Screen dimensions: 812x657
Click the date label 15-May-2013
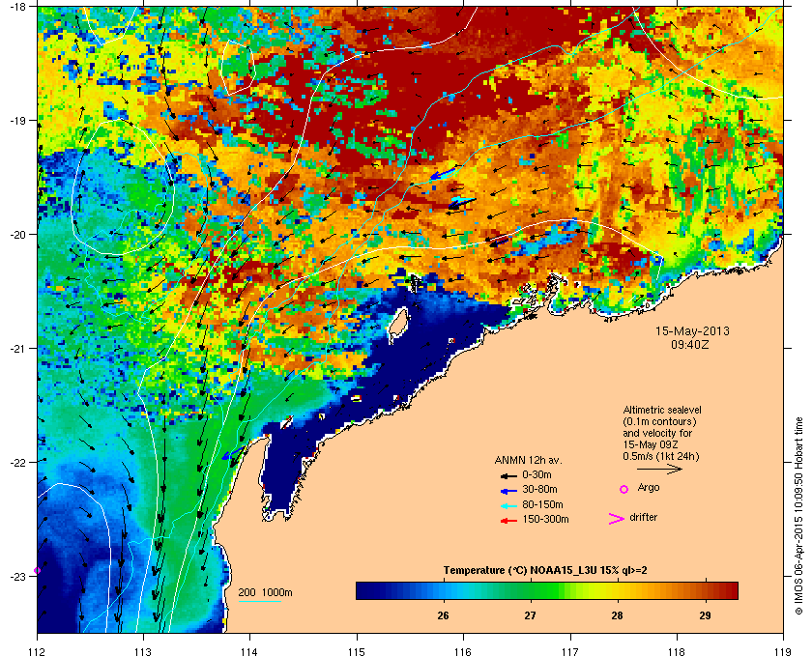[692, 330]
